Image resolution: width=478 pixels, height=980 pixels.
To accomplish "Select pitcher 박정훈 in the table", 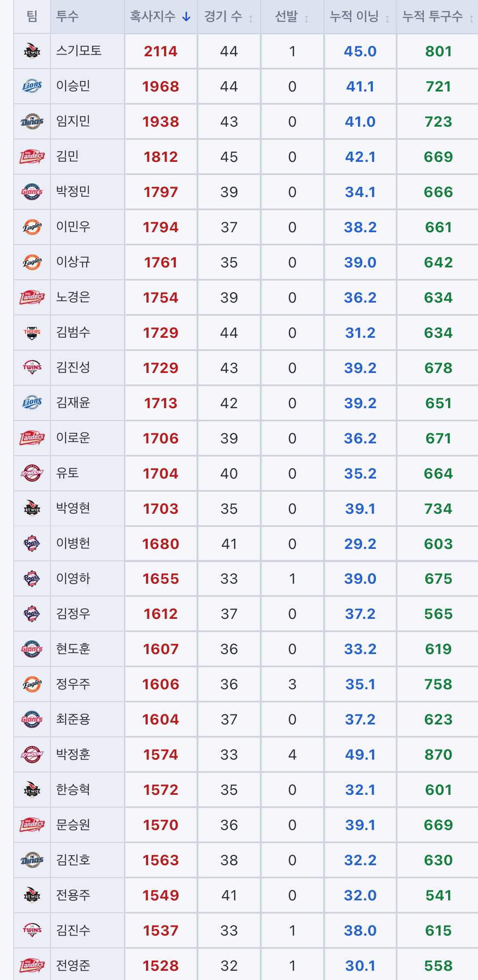I will [x=73, y=754].
